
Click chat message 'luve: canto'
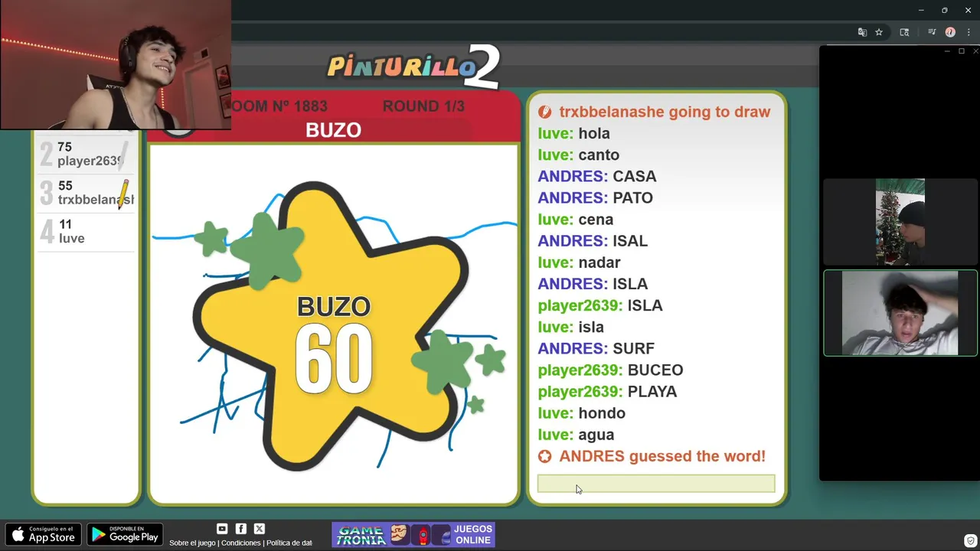(578, 155)
